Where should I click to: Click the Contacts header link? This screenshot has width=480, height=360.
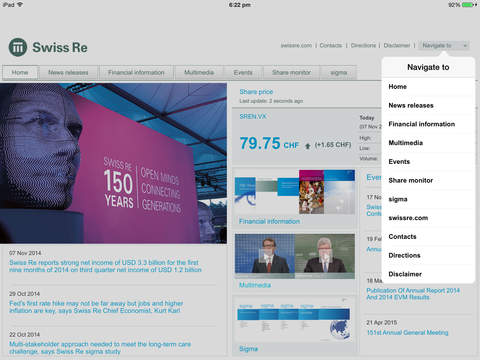coord(331,45)
